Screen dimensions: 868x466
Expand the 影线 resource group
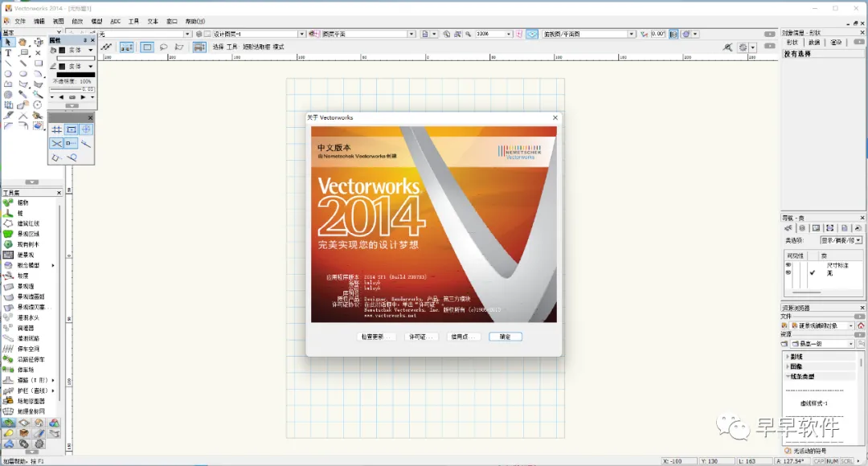pyautogui.click(x=788, y=357)
